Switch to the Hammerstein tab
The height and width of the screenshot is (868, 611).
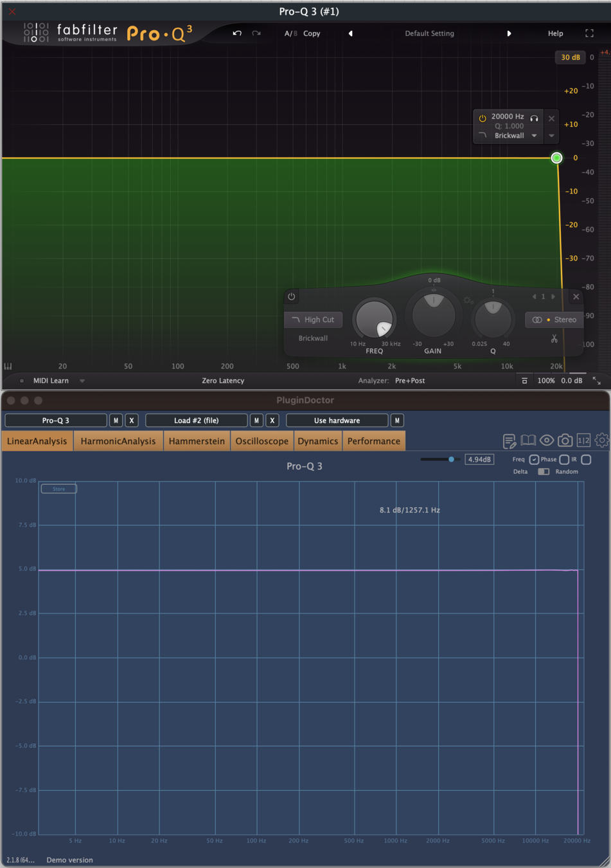pyautogui.click(x=197, y=441)
